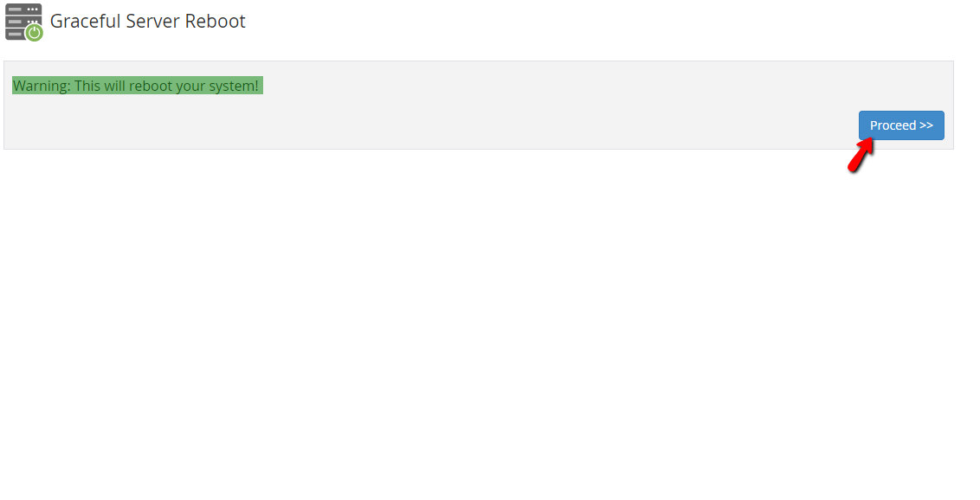
Task: Click the word Proceed on blue button
Action: click(893, 125)
